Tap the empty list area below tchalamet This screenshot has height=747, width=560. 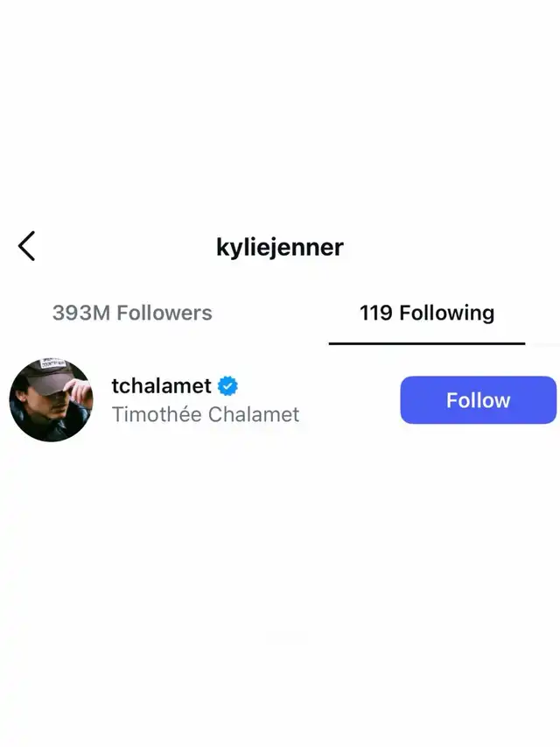click(x=280, y=591)
